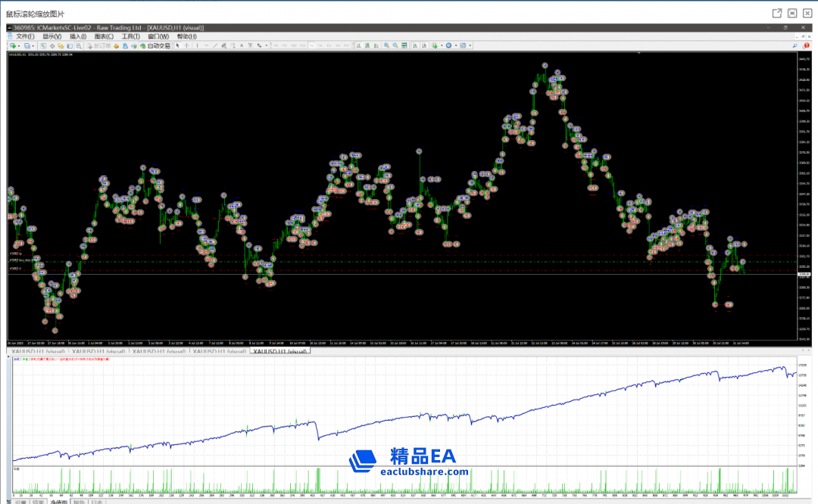Open the 图表(C) chart menu
The image size is (818, 504).
click(x=104, y=36)
